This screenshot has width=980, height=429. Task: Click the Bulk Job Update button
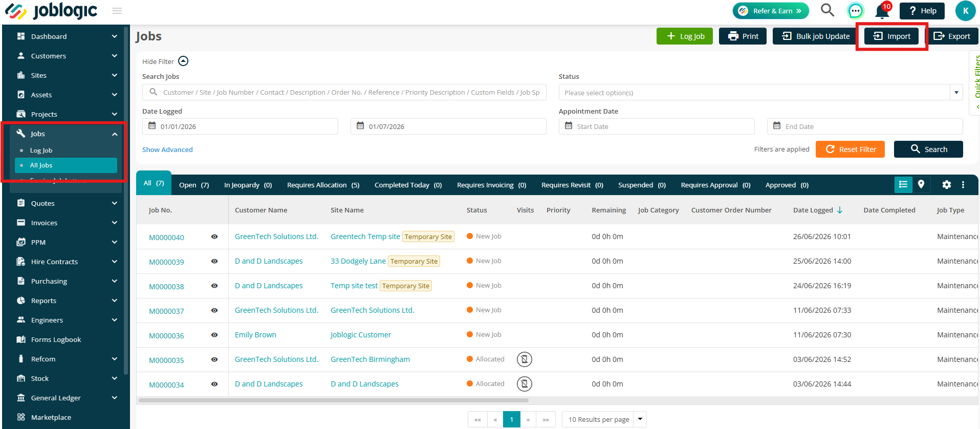tap(815, 36)
